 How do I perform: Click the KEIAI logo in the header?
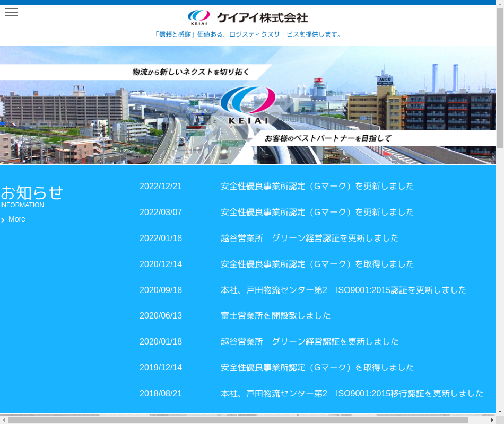198,17
